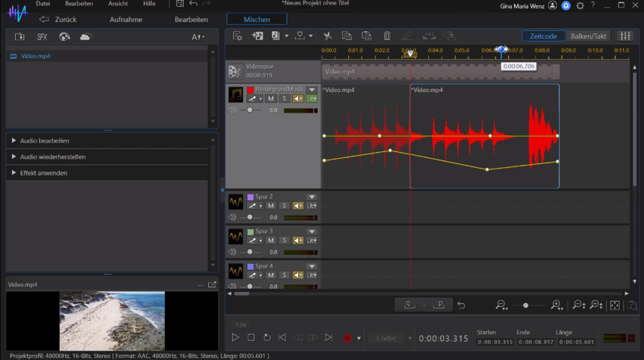Click the SFX sound effects download icon
The height and width of the screenshot is (360, 644).
(42, 37)
